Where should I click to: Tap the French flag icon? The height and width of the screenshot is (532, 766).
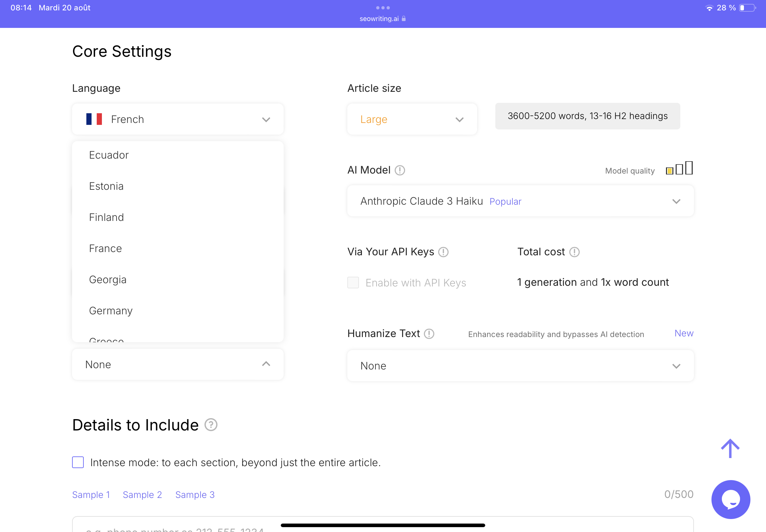coord(94,119)
